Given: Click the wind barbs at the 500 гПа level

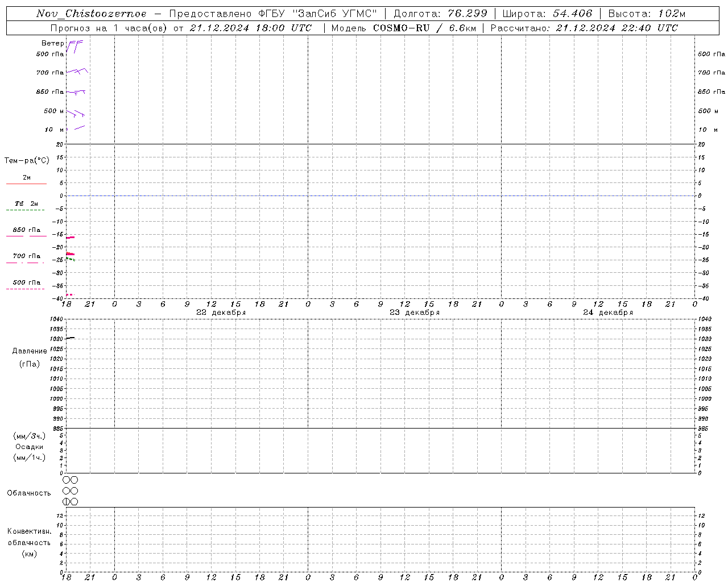Looking at the screenshot, I should (75, 47).
